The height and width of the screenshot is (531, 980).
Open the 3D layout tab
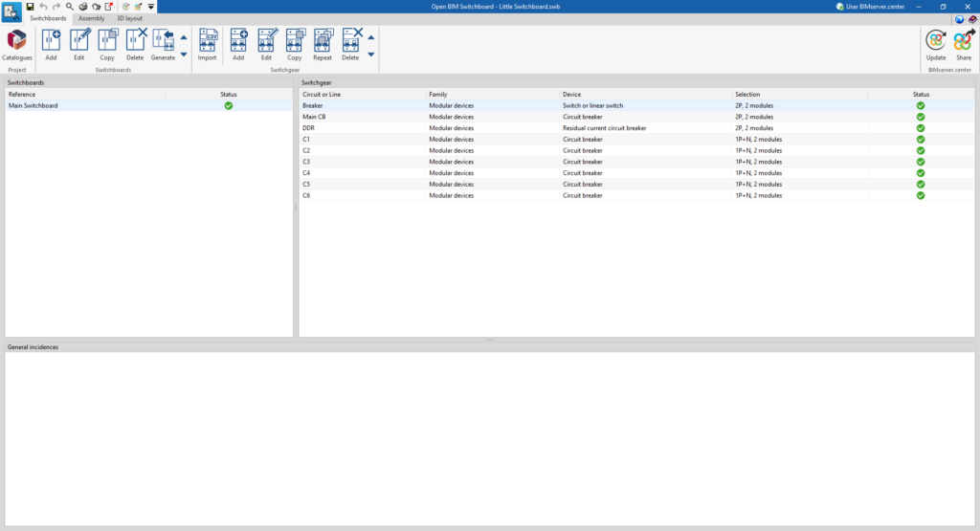129,19
